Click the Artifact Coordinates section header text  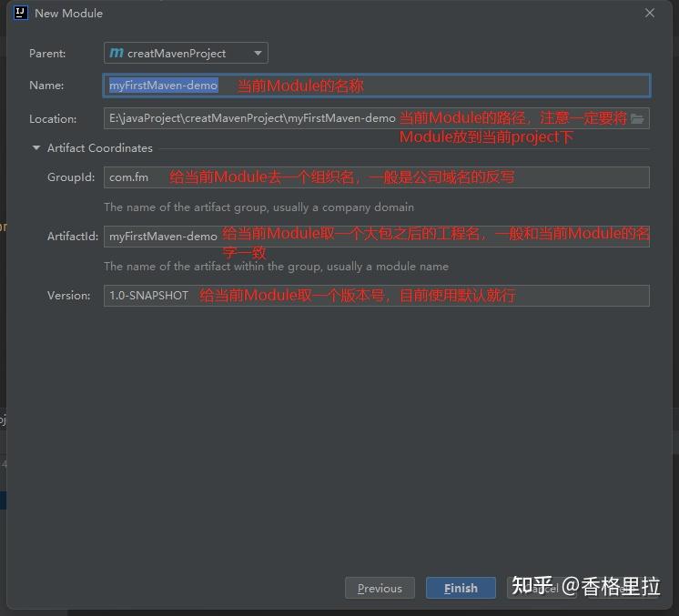tap(100, 148)
